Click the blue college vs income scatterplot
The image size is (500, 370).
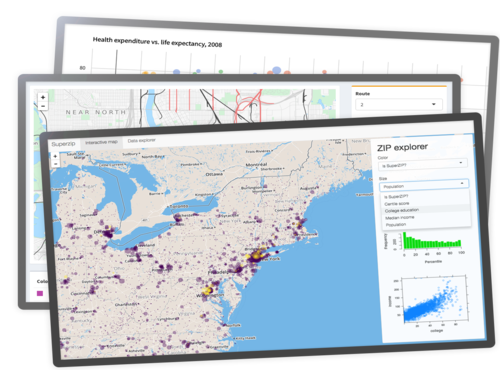click(434, 300)
